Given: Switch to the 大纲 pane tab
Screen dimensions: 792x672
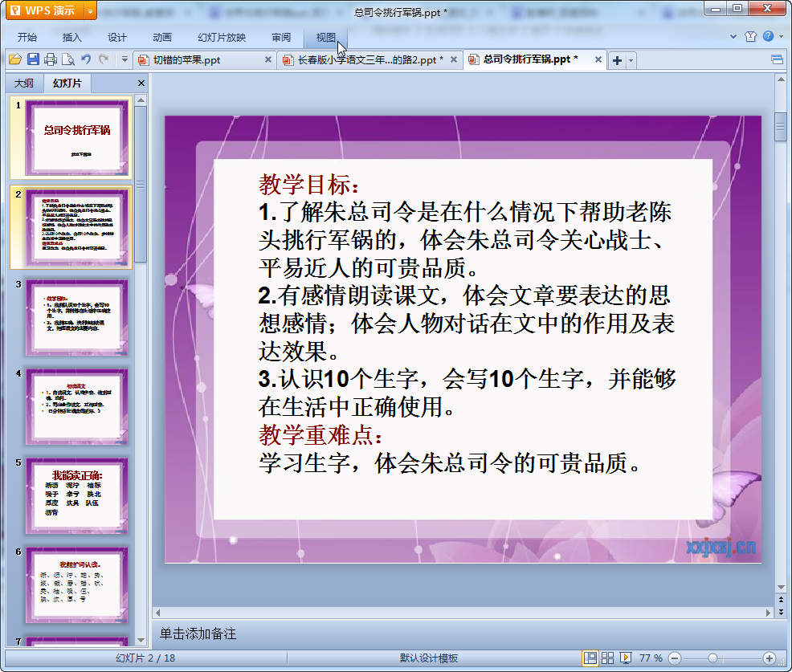Looking at the screenshot, I should pyautogui.click(x=24, y=83).
